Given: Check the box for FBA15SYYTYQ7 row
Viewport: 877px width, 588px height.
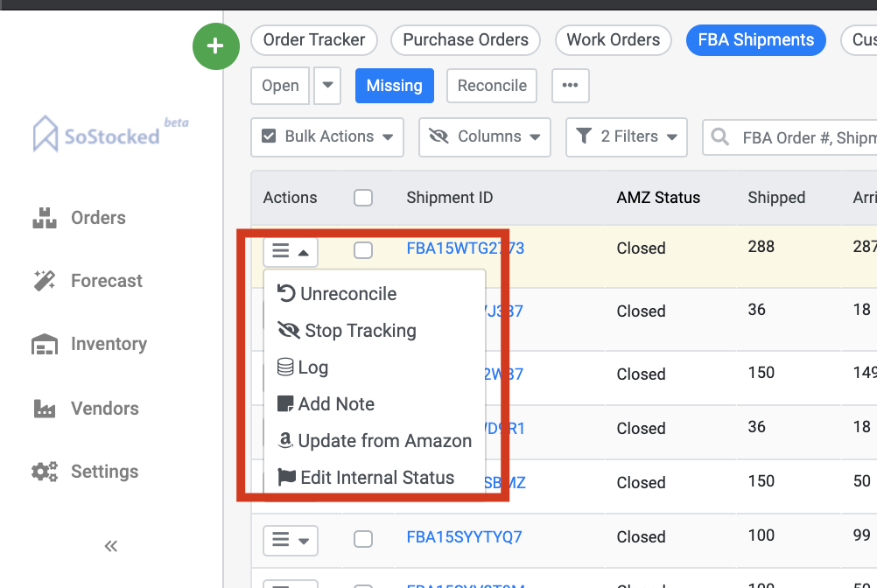Looking at the screenshot, I should point(363,539).
